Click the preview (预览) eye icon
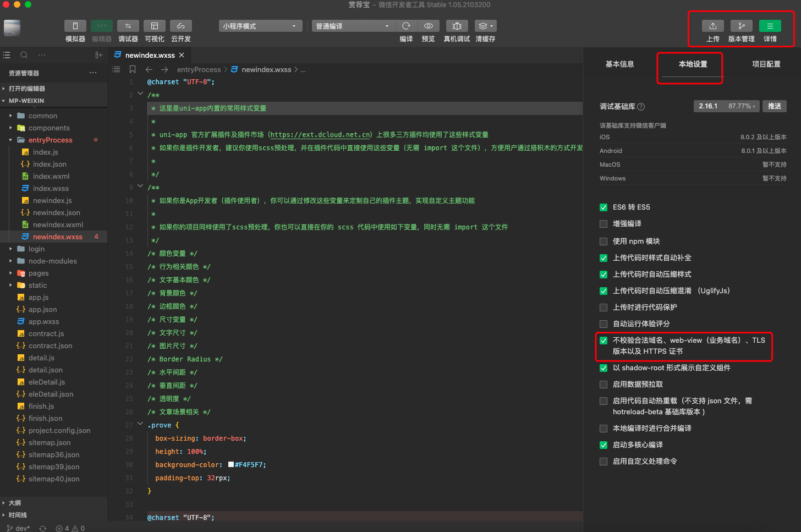The height and width of the screenshot is (532, 801). [428, 26]
